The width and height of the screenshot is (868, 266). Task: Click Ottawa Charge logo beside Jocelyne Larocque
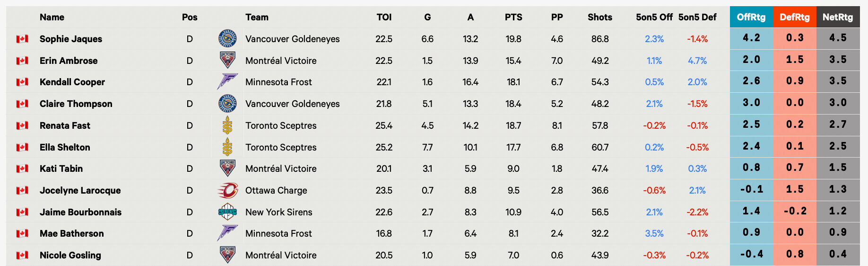pyautogui.click(x=227, y=190)
